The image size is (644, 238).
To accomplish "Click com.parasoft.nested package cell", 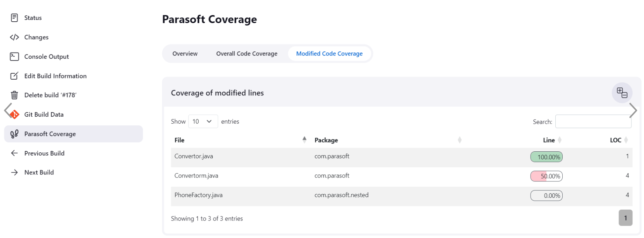I will click(342, 195).
